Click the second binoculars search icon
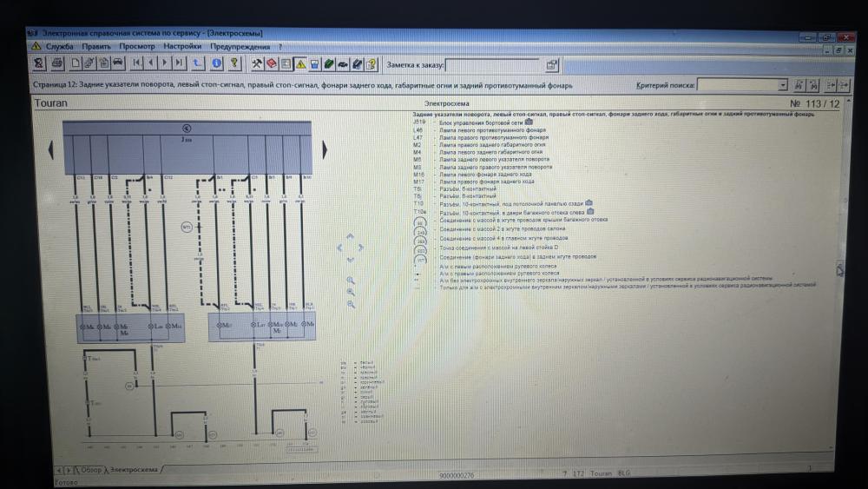 point(813,85)
